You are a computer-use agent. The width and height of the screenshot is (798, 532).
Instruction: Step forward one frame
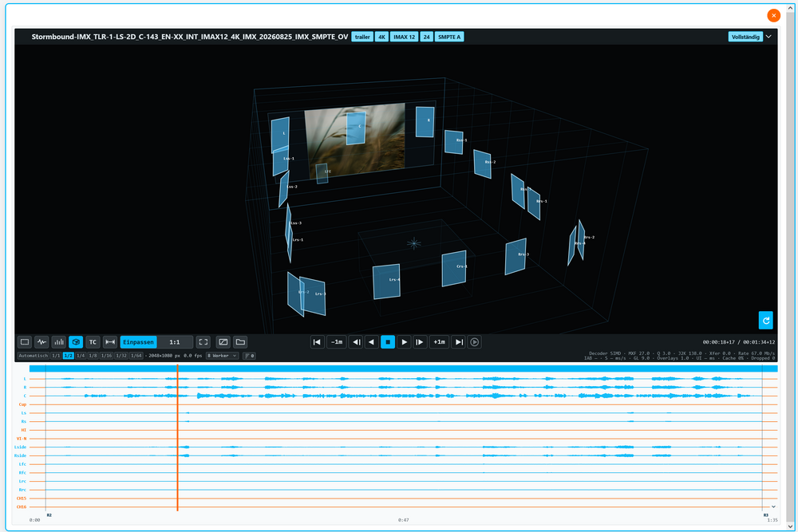pos(420,342)
